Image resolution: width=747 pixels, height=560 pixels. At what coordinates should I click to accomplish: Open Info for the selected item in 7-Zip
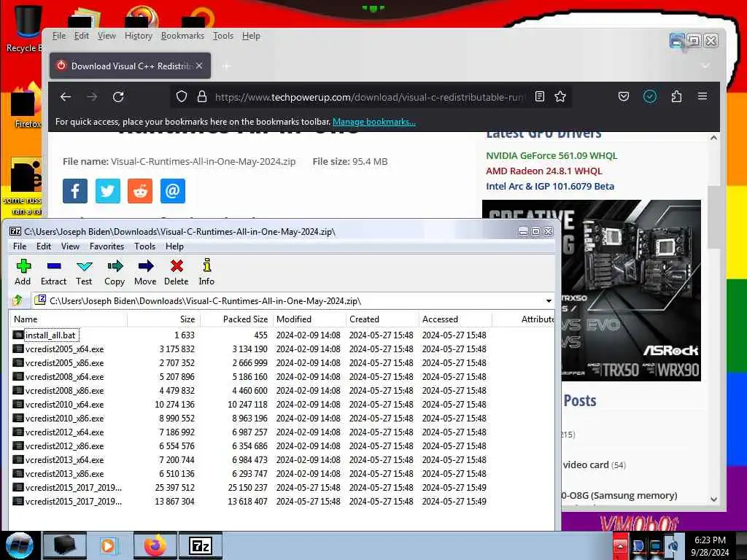click(x=206, y=273)
